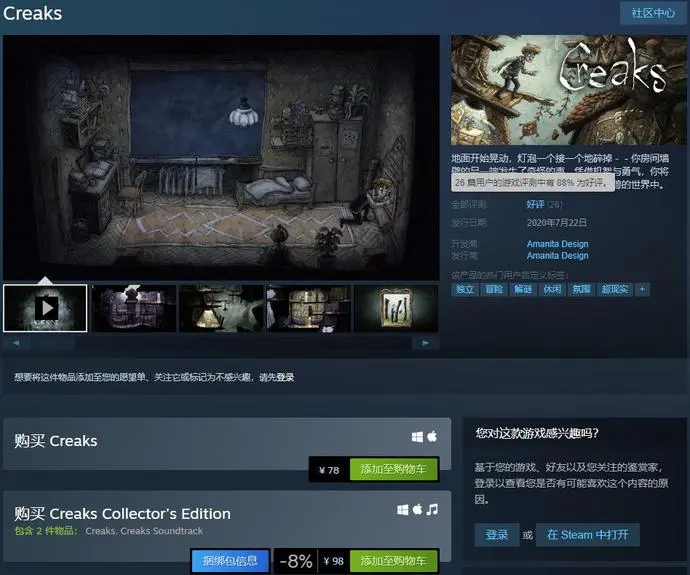
Task: Open the 好评 reviews summary link
Action: tap(535, 204)
